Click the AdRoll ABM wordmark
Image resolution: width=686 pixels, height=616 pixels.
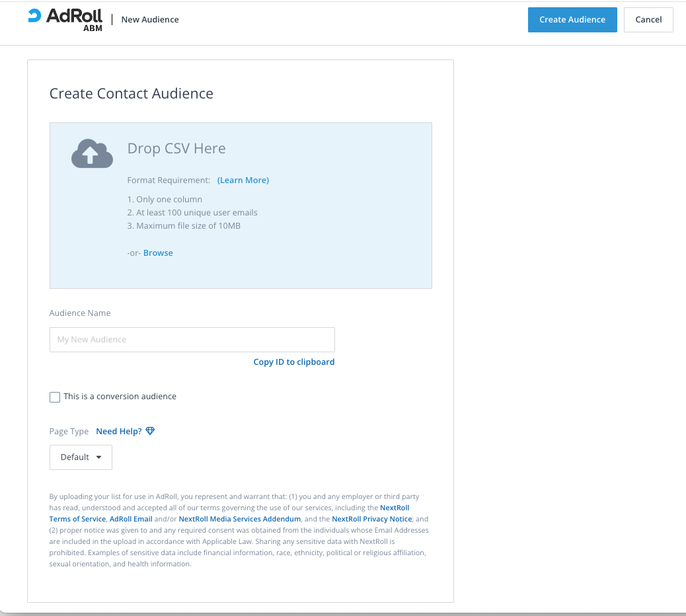(74, 19)
